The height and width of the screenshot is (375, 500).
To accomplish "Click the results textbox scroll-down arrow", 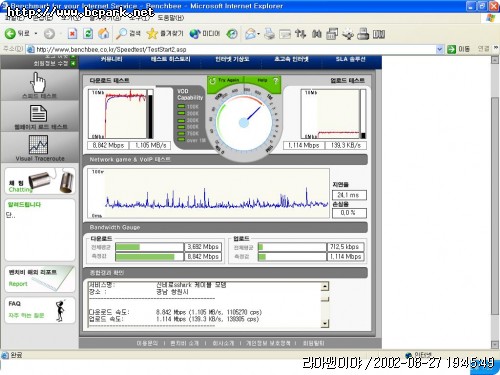I will click(x=325, y=323).
